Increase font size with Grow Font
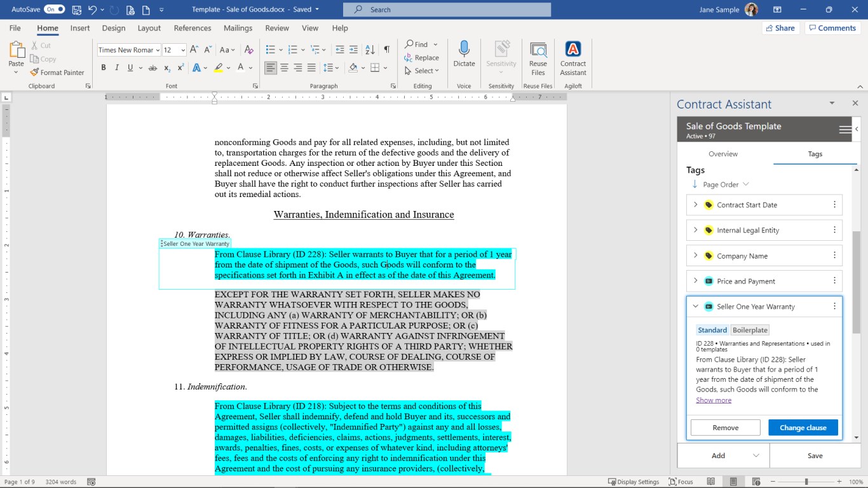 tap(194, 50)
